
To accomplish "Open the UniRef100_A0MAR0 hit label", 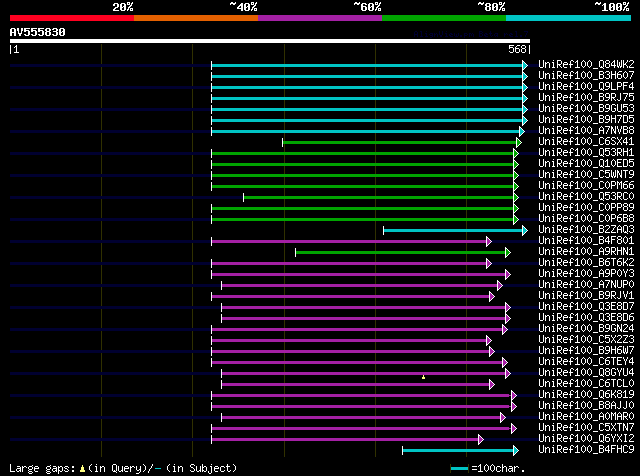I will 586,417.
